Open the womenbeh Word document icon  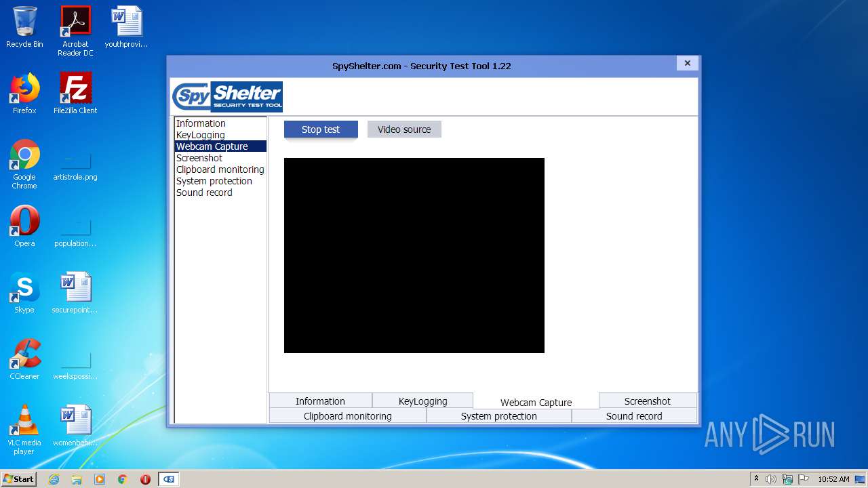(75, 426)
